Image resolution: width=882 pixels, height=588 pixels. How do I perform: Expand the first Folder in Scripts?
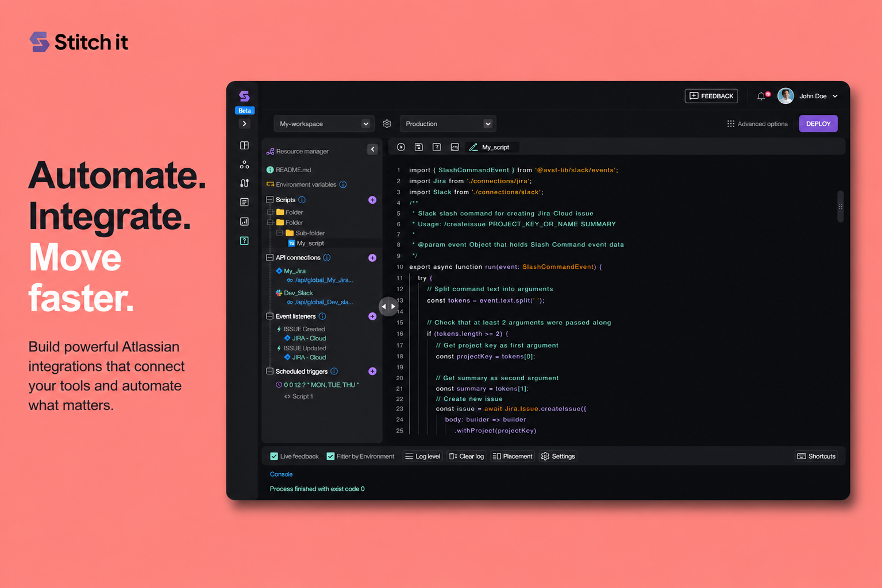270,212
